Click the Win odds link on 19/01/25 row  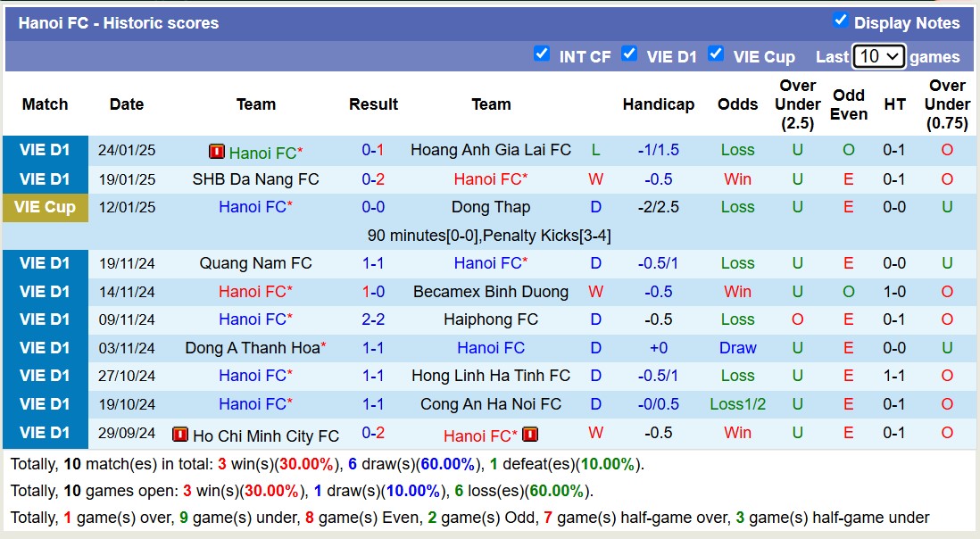click(737, 178)
